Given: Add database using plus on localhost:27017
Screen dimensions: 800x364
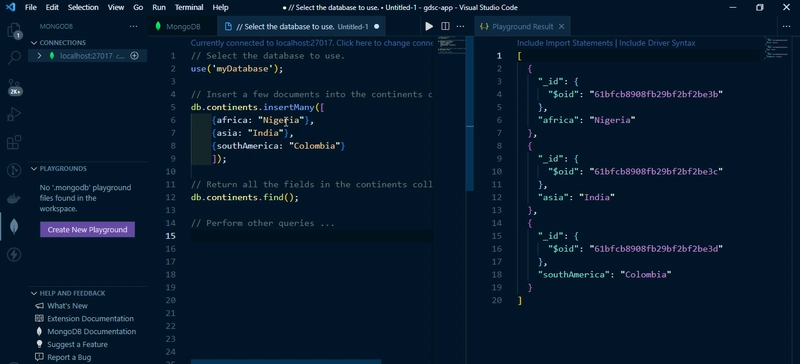Looking at the screenshot, I should pos(134,56).
